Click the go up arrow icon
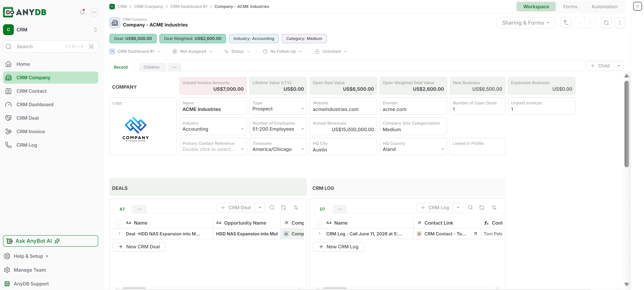This screenshot has height=290, width=644. click(x=566, y=23)
